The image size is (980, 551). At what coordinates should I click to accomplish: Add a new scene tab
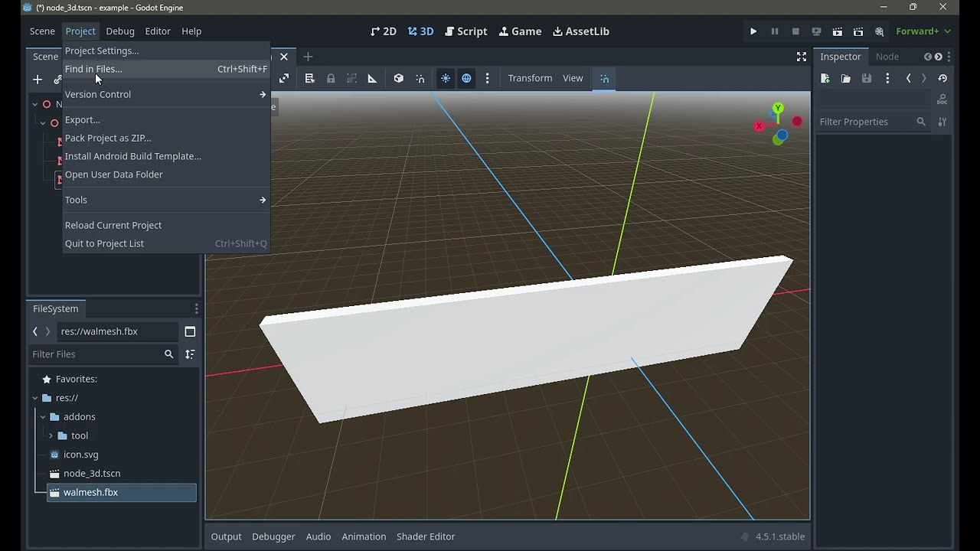pos(308,57)
